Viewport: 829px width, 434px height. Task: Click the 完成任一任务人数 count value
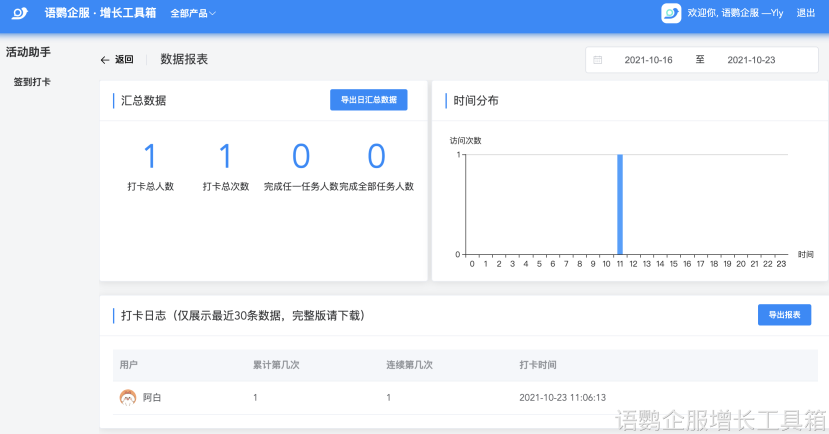click(301, 156)
